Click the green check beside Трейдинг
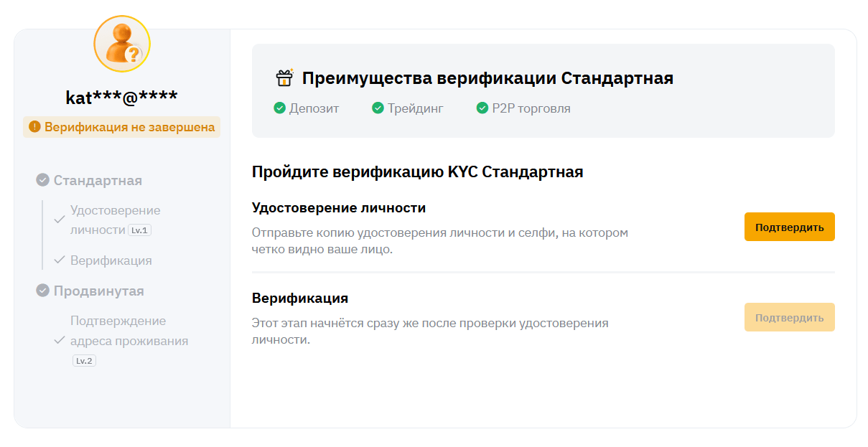 tap(378, 108)
